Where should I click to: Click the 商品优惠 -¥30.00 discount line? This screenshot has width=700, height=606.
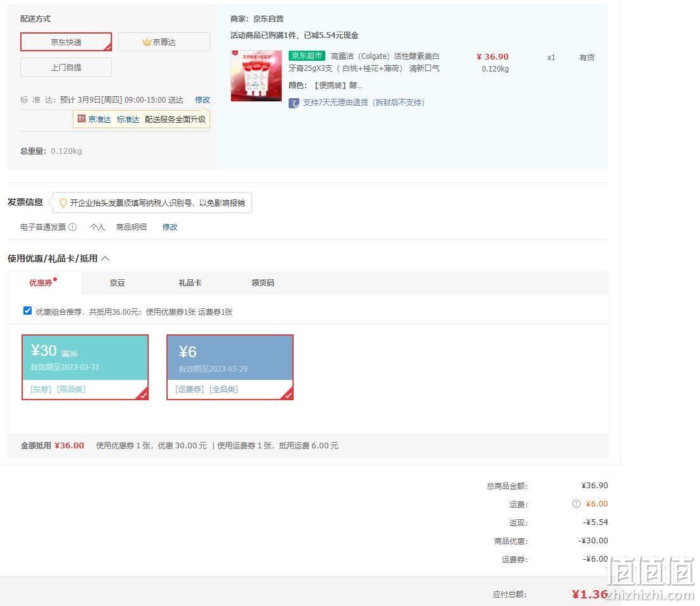click(551, 541)
